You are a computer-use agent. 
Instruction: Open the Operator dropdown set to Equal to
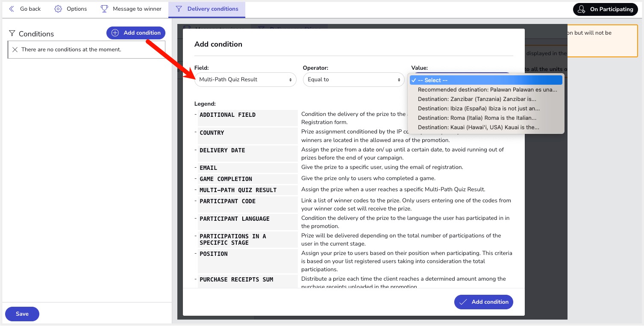pyautogui.click(x=353, y=80)
